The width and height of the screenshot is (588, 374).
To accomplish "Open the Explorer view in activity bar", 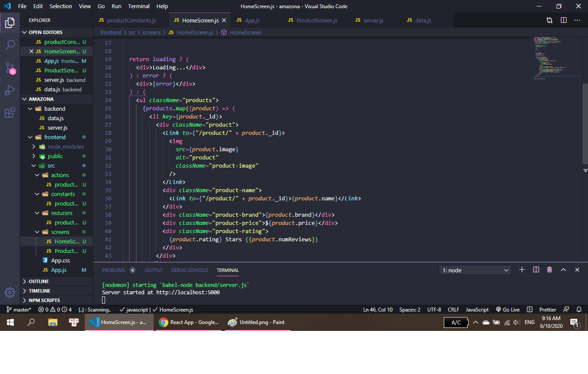I will (10, 23).
